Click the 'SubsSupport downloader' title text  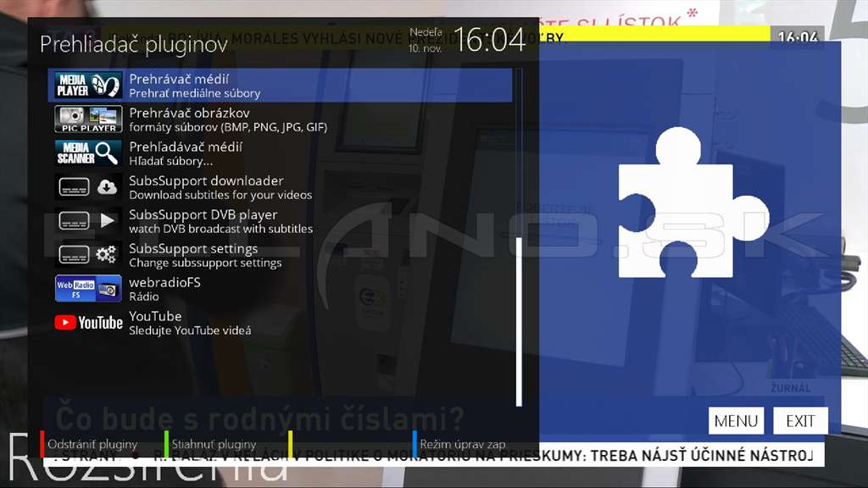206,181
